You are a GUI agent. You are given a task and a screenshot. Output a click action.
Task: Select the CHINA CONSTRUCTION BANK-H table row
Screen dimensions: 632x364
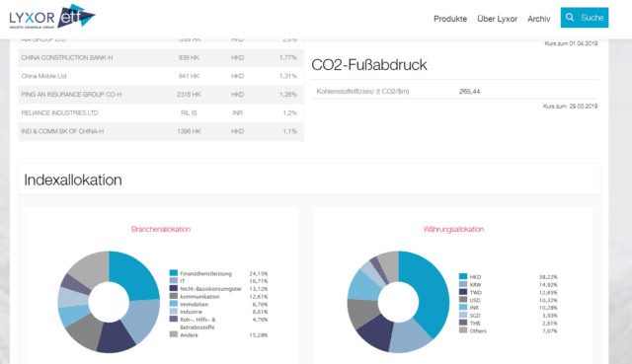tap(161, 57)
